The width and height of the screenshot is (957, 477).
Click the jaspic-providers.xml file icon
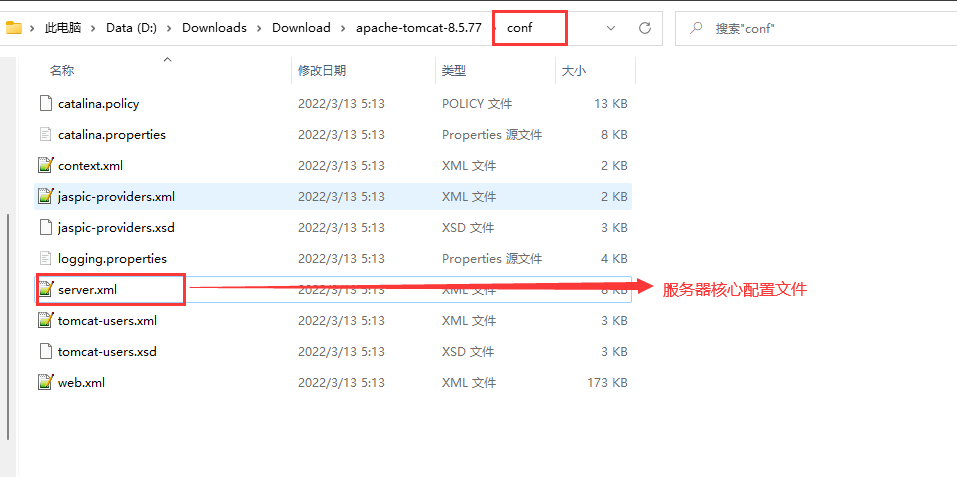(x=46, y=196)
